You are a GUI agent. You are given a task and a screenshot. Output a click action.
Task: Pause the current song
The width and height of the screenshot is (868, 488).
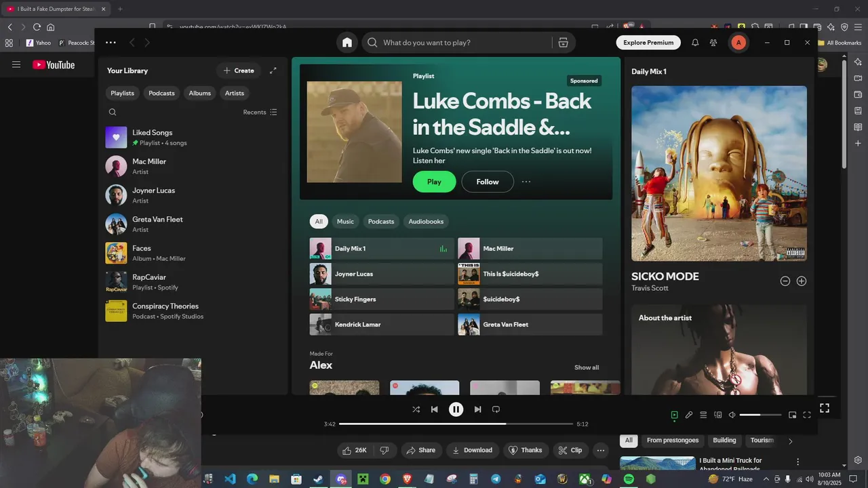[x=456, y=409]
